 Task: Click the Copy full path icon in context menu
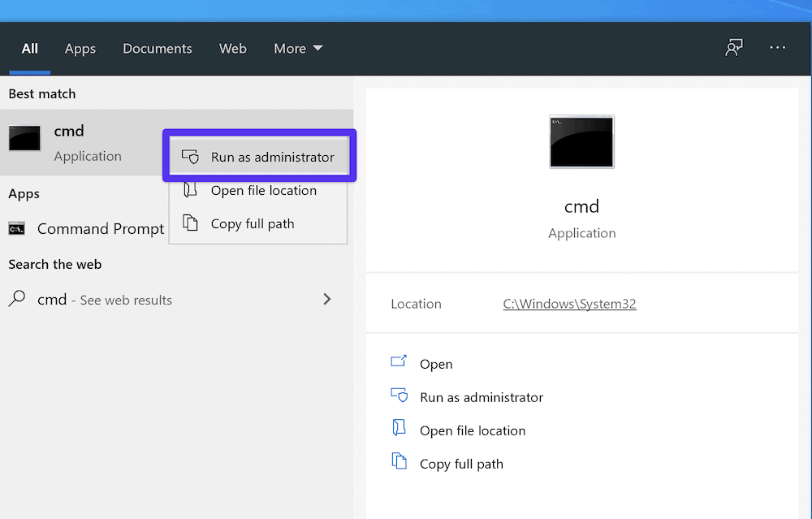click(x=190, y=223)
